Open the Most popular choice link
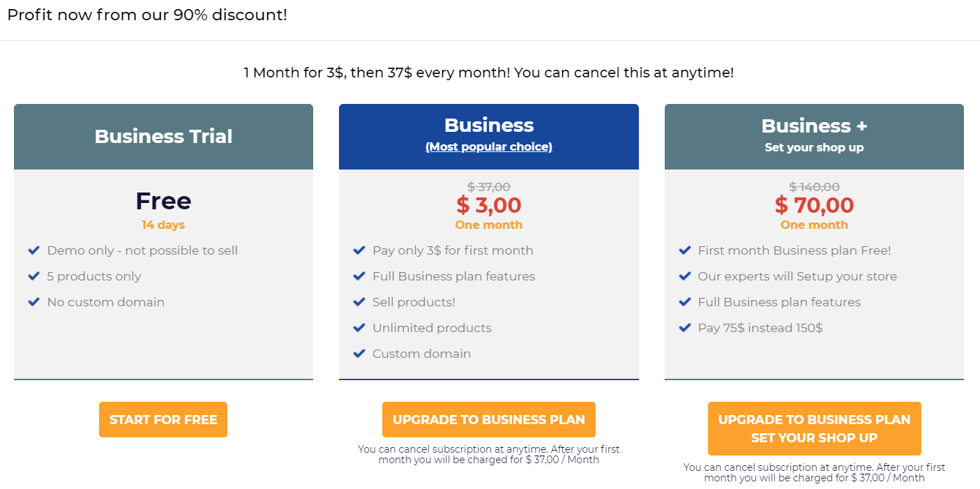 [x=488, y=146]
